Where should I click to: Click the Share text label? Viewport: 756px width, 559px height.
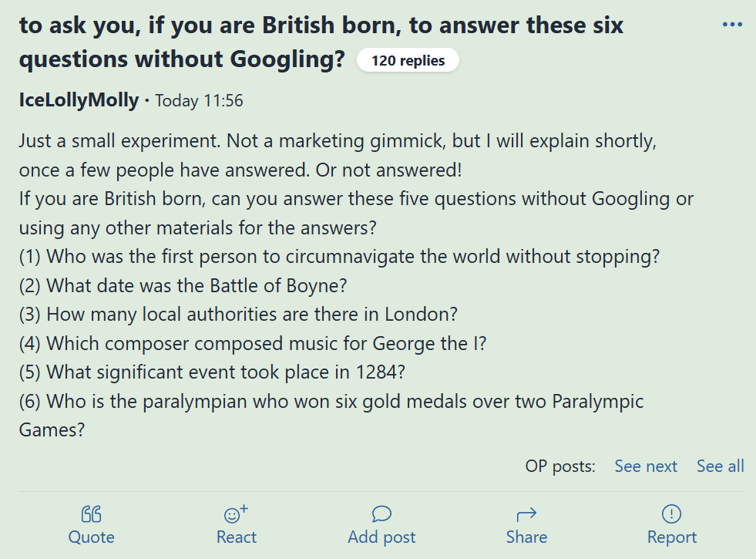coord(526,537)
